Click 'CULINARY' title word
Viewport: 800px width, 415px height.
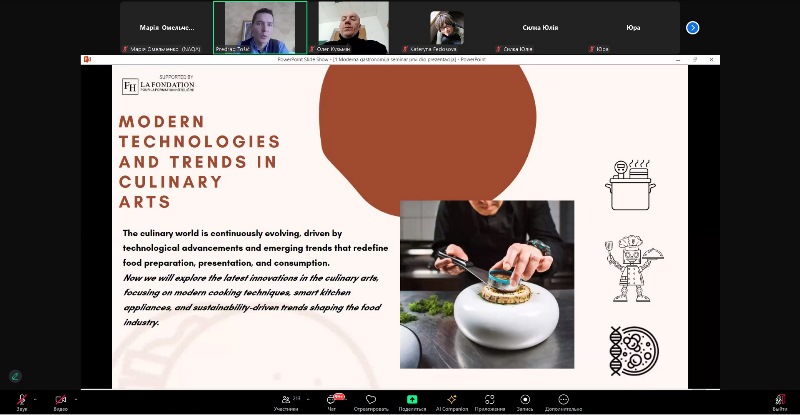170,182
